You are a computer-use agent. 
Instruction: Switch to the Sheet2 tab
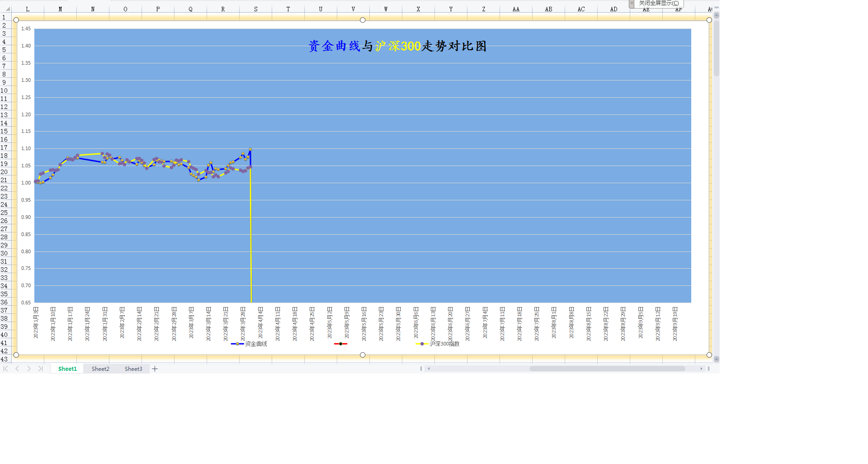click(x=100, y=369)
